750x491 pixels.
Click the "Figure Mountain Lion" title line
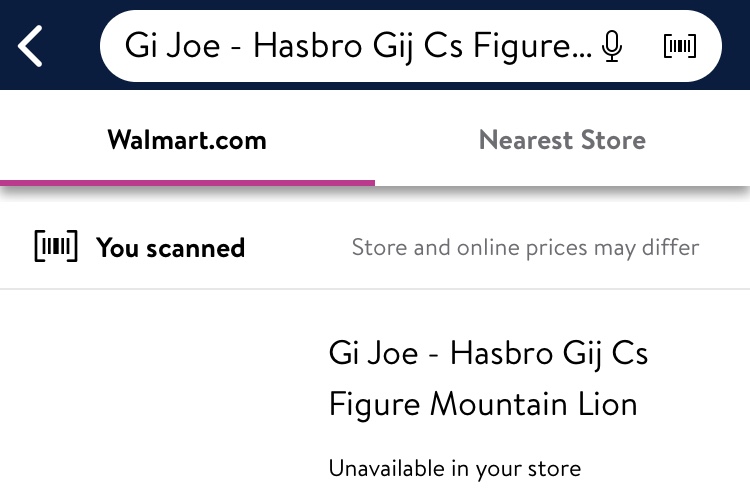coord(482,405)
